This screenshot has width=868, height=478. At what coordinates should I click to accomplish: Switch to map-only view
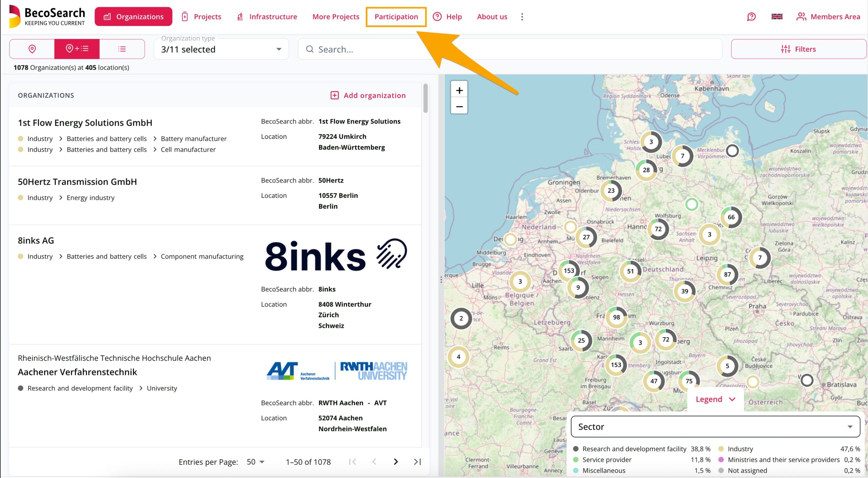(x=32, y=49)
